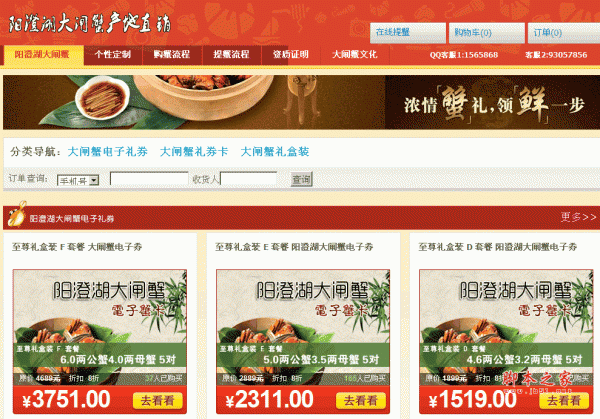Open the 提蟹流程 navigation item
The height and width of the screenshot is (419, 600).
pos(232,55)
